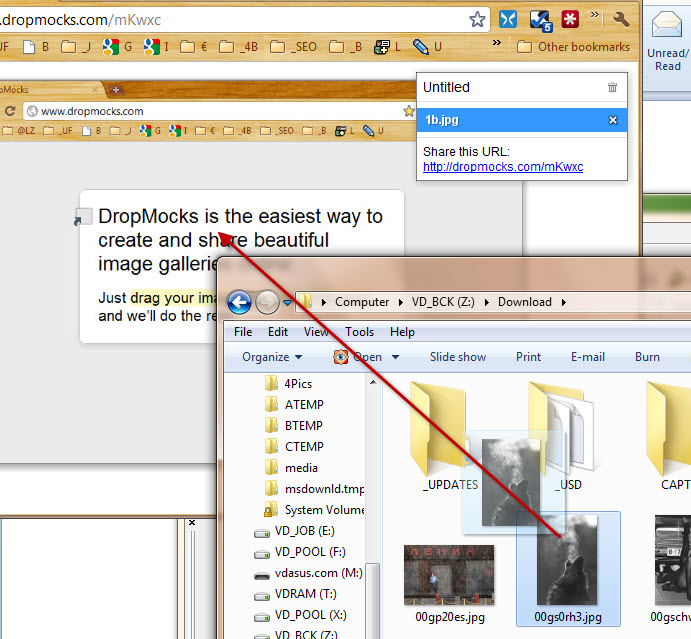
Task: Select VD_JOB (E:) drive in tree
Action: 294,531
